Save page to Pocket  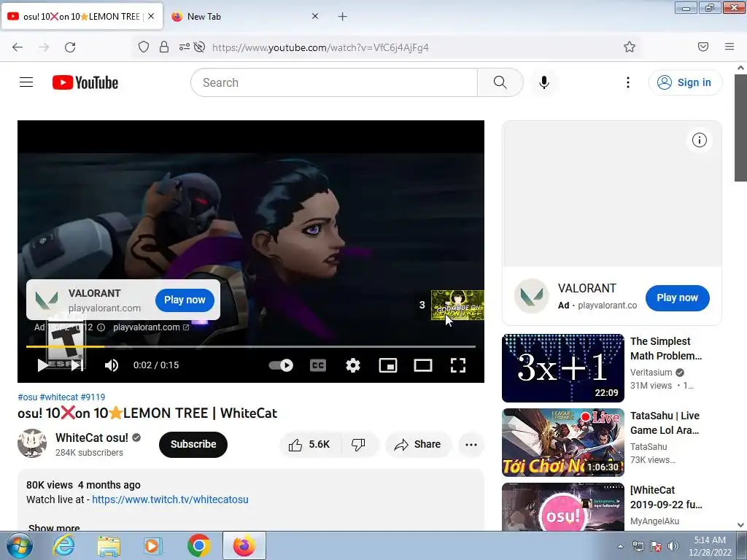[703, 47]
